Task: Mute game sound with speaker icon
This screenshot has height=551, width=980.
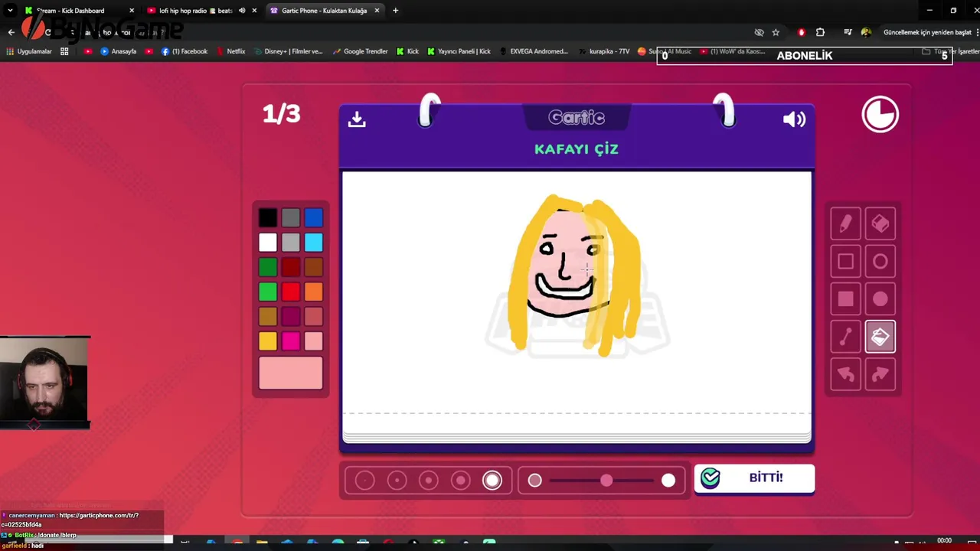Action: click(x=794, y=119)
